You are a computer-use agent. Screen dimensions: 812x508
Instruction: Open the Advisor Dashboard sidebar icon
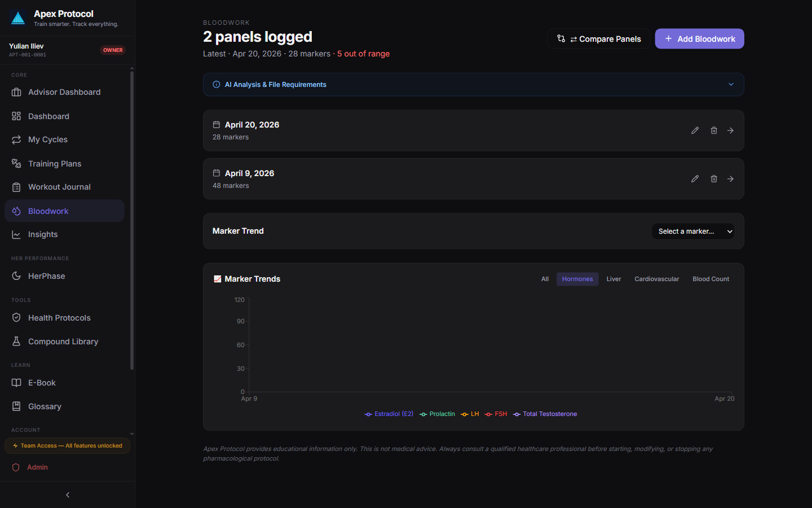point(16,92)
